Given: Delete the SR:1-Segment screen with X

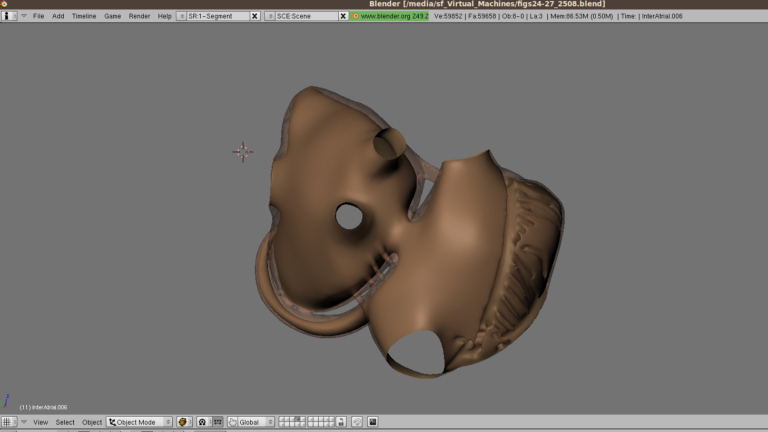Looking at the screenshot, I should point(255,16).
